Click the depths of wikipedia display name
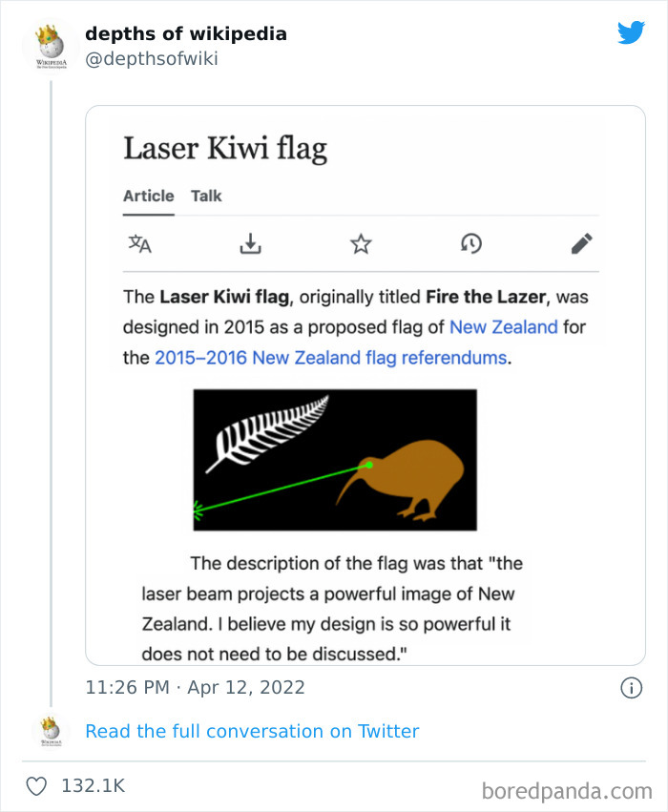Screen dimensions: 668x812 pos(186,34)
